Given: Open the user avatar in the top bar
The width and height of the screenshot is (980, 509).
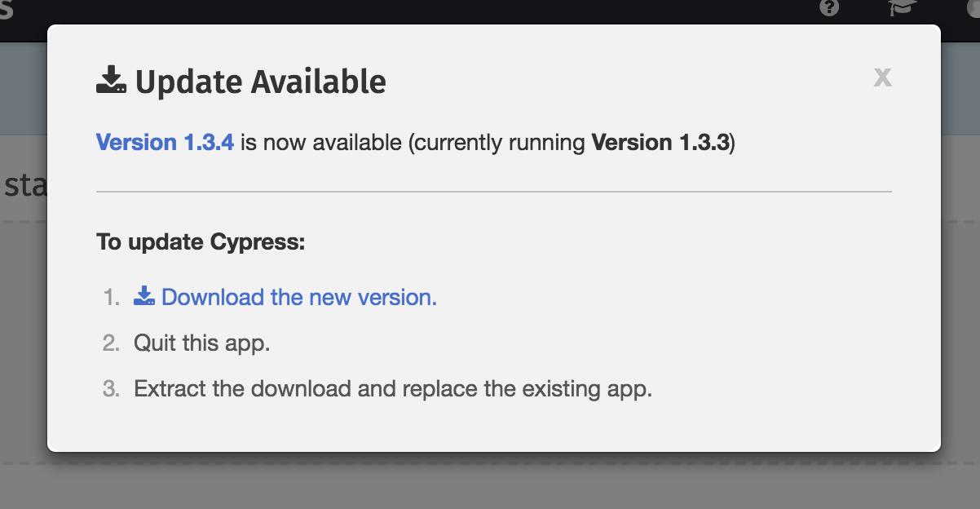Looking at the screenshot, I should point(975,10).
